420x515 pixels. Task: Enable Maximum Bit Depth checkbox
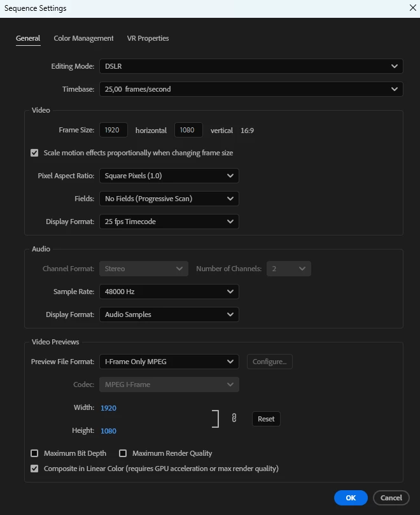tap(34, 453)
